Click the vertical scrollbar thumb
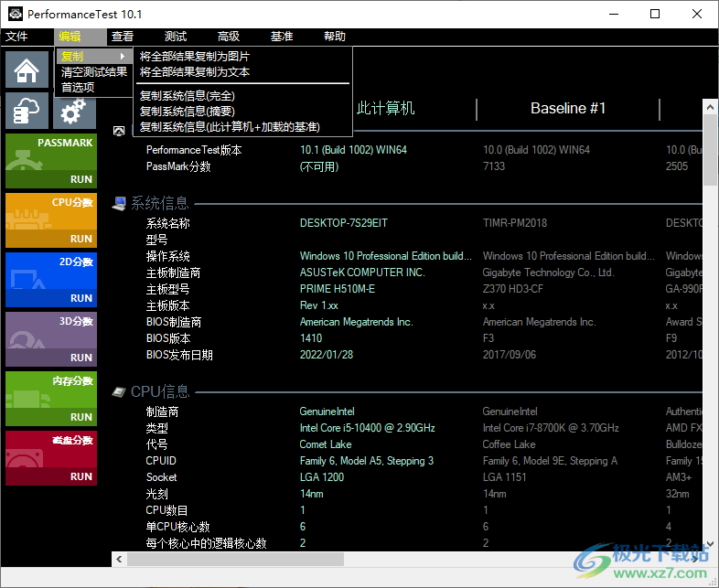Image resolution: width=719 pixels, height=588 pixels. (710, 150)
